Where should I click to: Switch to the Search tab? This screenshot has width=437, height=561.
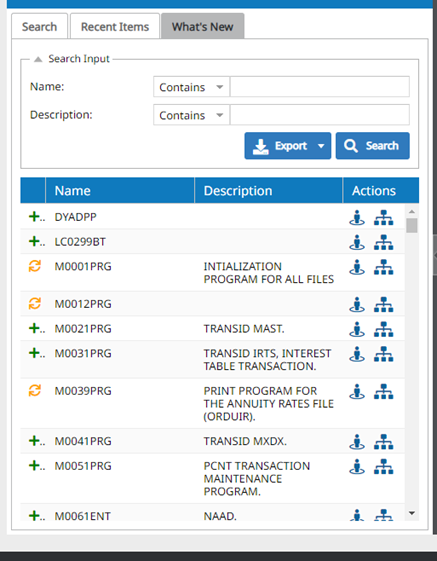(39, 26)
